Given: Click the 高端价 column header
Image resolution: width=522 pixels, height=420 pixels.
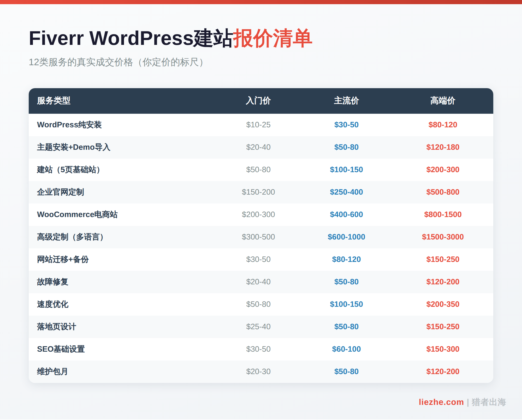Looking at the screenshot, I should coord(443,101).
